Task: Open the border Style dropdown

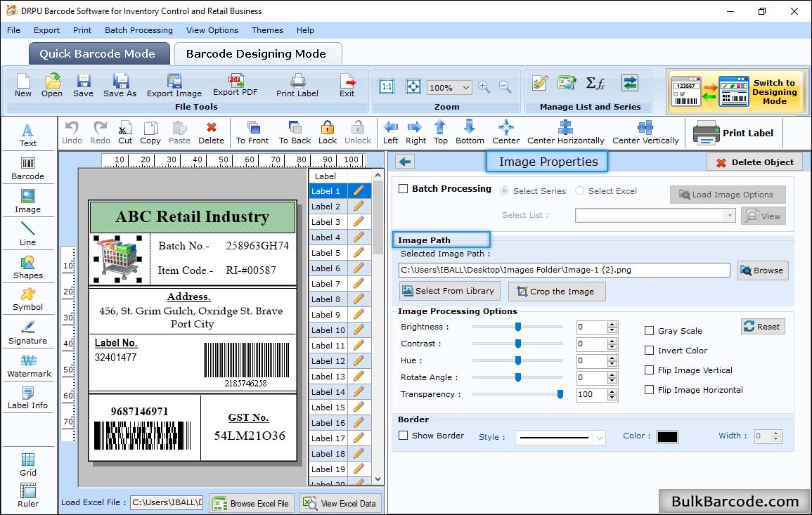Action: tap(599, 438)
